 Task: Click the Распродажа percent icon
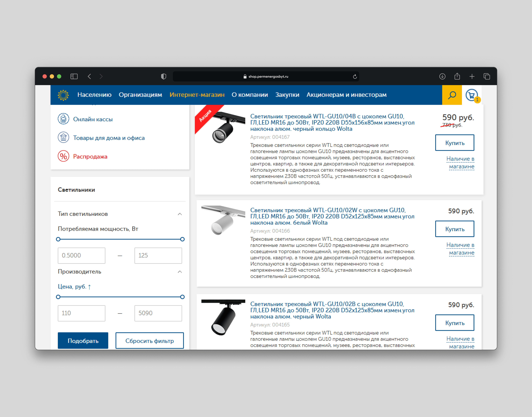[x=63, y=156]
